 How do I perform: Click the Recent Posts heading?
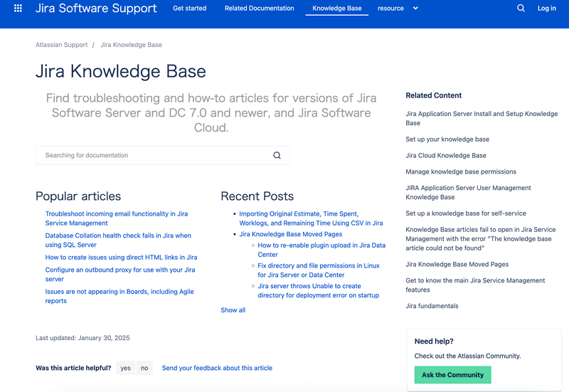[x=257, y=196]
